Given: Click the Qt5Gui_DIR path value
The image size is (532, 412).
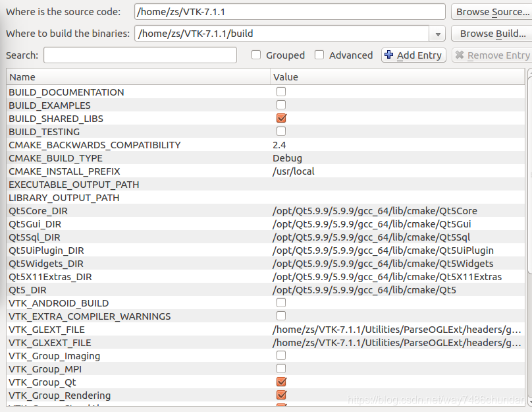Looking at the screenshot, I should pos(371,224).
